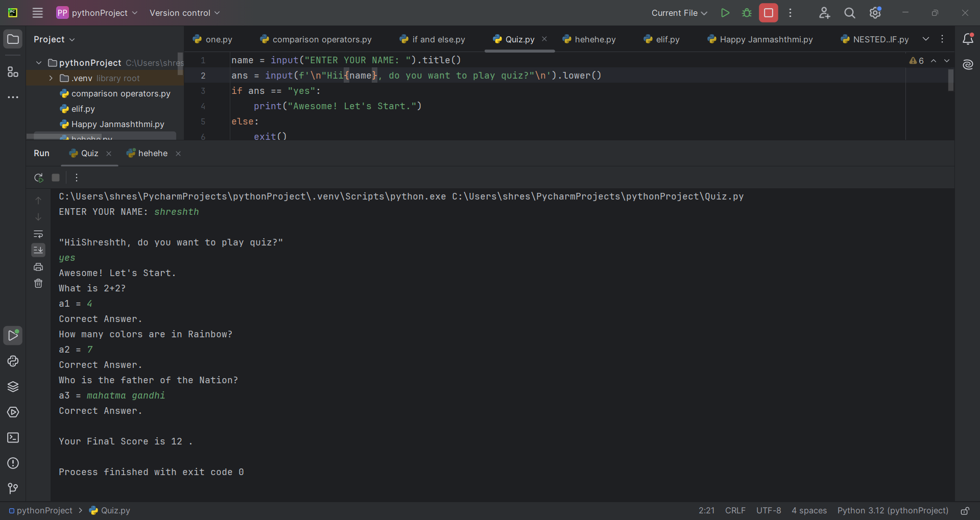This screenshot has height=520, width=980.
Task: Collapse the pythonProject tree node
Action: pos(39,63)
